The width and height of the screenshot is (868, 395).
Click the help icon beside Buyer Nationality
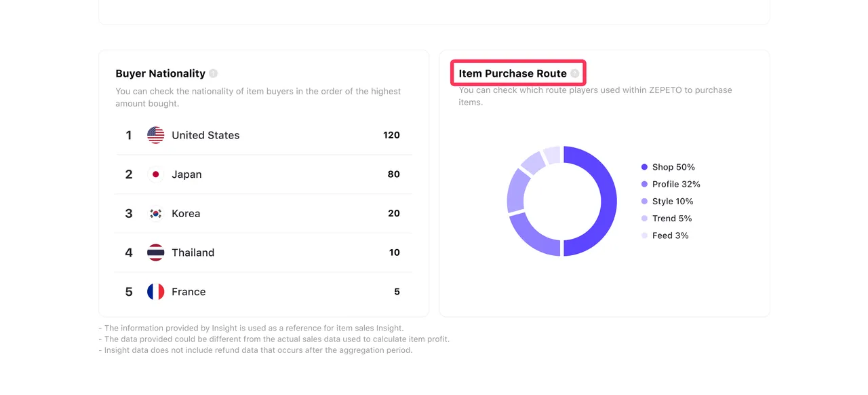(213, 73)
